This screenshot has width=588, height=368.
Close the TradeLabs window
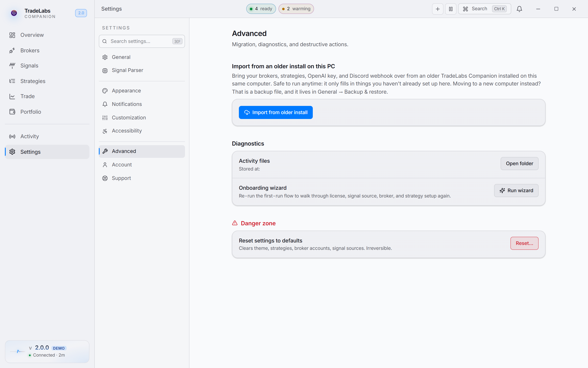tap(574, 9)
